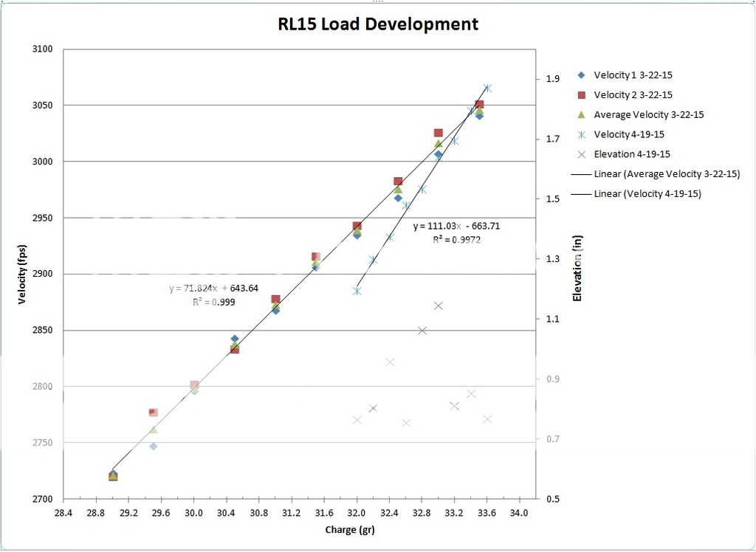Click the red square legend marker for Velocity 2
This screenshot has height=552, width=756.
(x=582, y=95)
